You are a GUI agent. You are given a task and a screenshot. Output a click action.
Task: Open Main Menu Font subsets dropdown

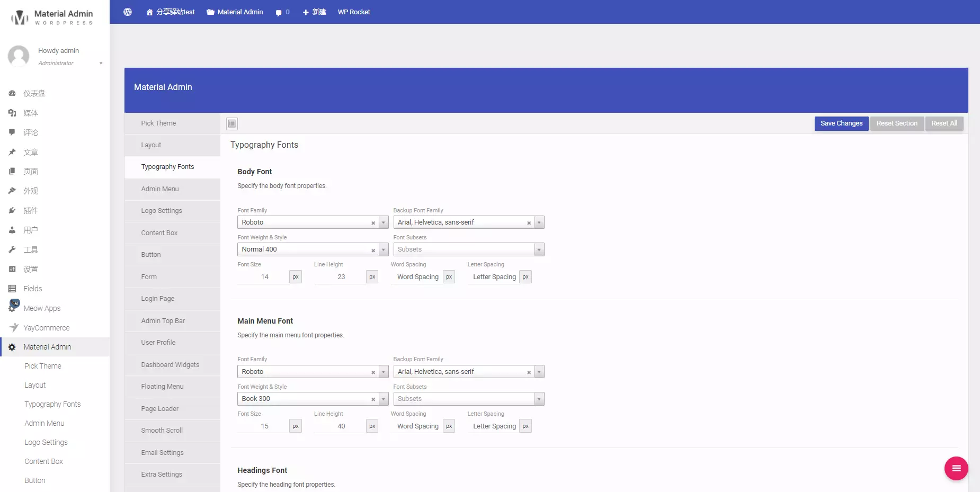[x=539, y=399]
